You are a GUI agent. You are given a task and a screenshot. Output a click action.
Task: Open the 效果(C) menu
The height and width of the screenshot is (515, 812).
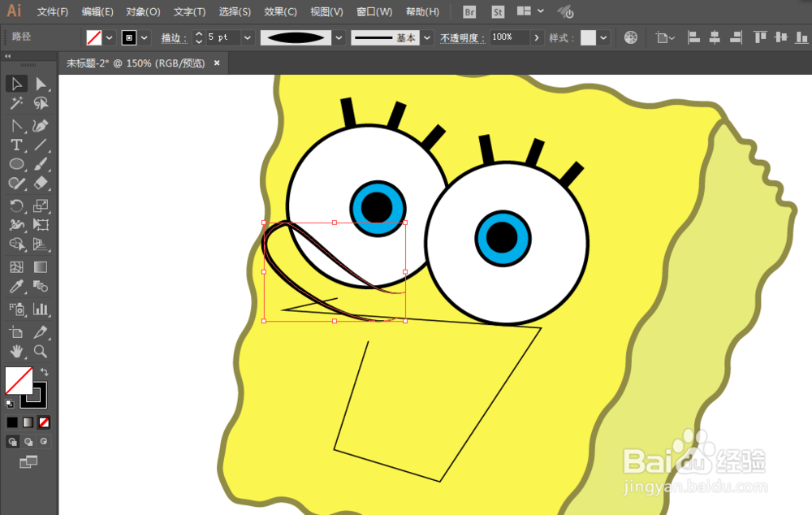click(x=280, y=11)
